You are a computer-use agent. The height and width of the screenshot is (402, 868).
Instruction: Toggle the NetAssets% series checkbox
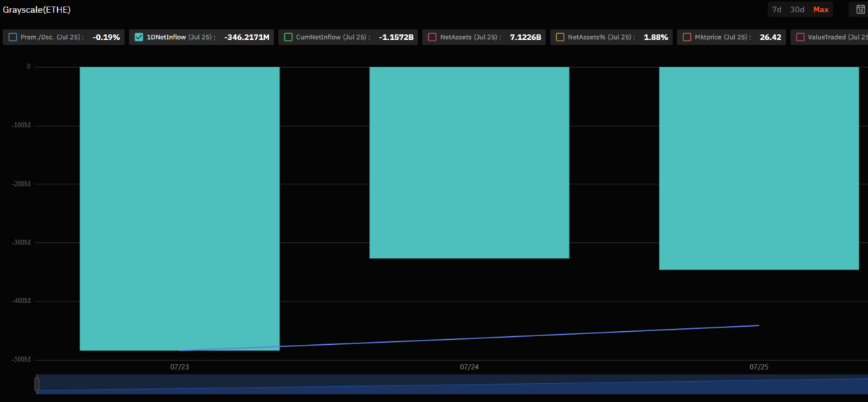(x=561, y=37)
